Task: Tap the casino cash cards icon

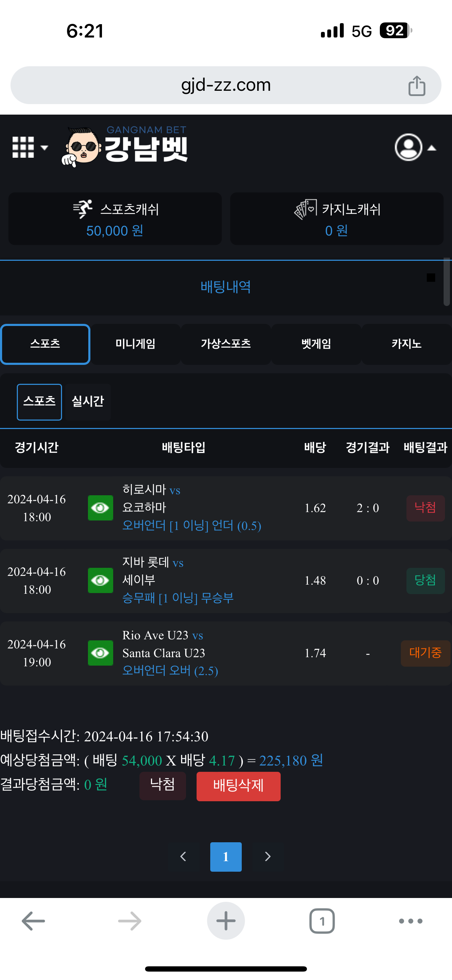Action: pyautogui.click(x=305, y=209)
